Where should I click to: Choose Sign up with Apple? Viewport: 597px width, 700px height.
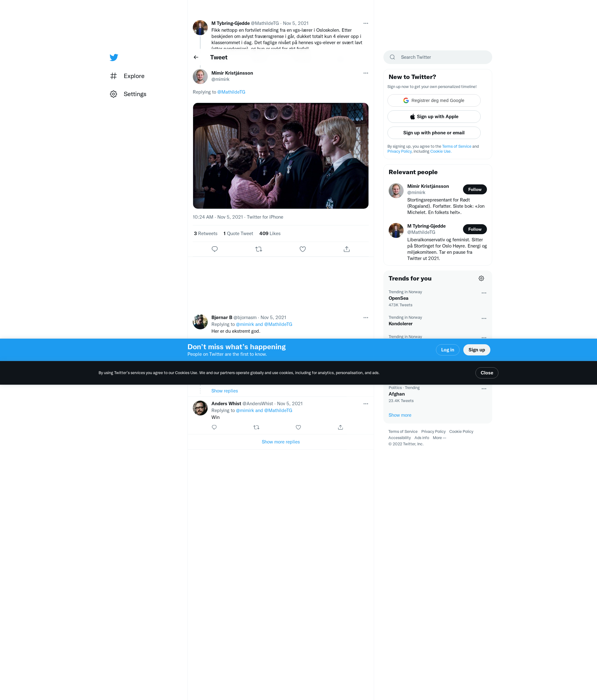[434, 117]
